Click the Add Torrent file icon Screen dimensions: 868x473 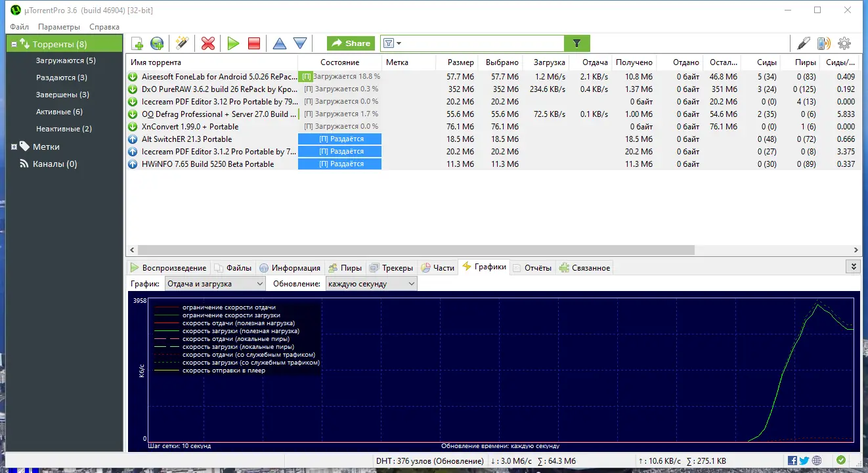point(137,43)
